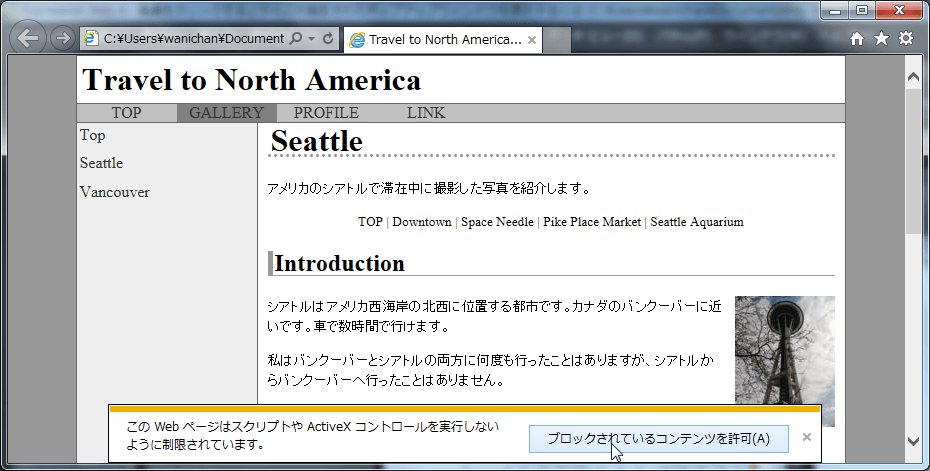Click the scrollbar up arrow

point(913,76)
